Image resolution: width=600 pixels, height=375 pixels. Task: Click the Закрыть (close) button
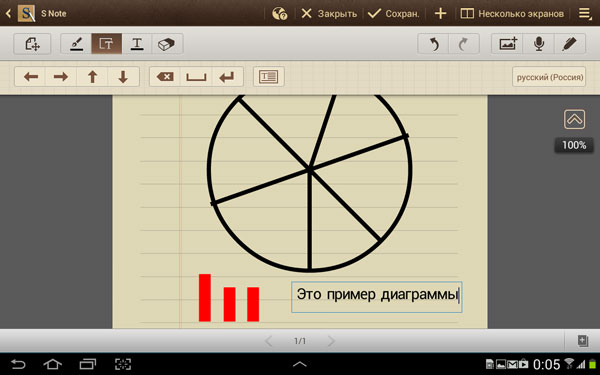[x=329, y=14]
